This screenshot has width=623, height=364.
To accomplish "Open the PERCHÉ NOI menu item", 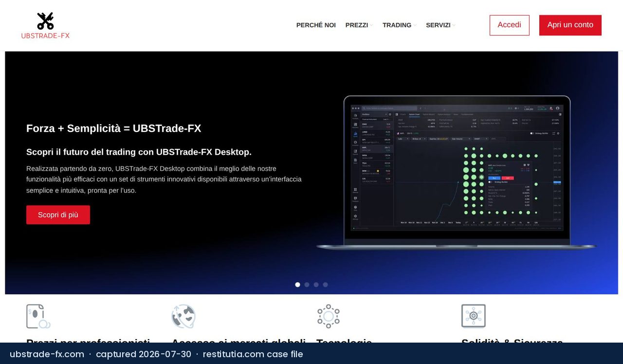I will (316, 25).
